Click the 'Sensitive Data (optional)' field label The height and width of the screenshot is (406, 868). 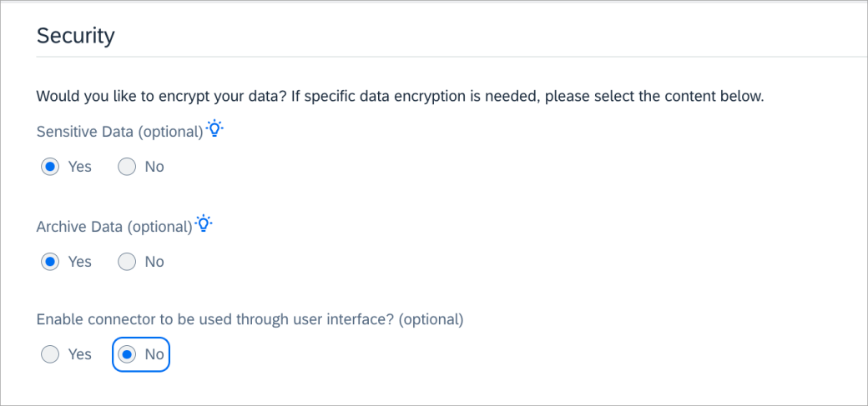click(120, 133)
